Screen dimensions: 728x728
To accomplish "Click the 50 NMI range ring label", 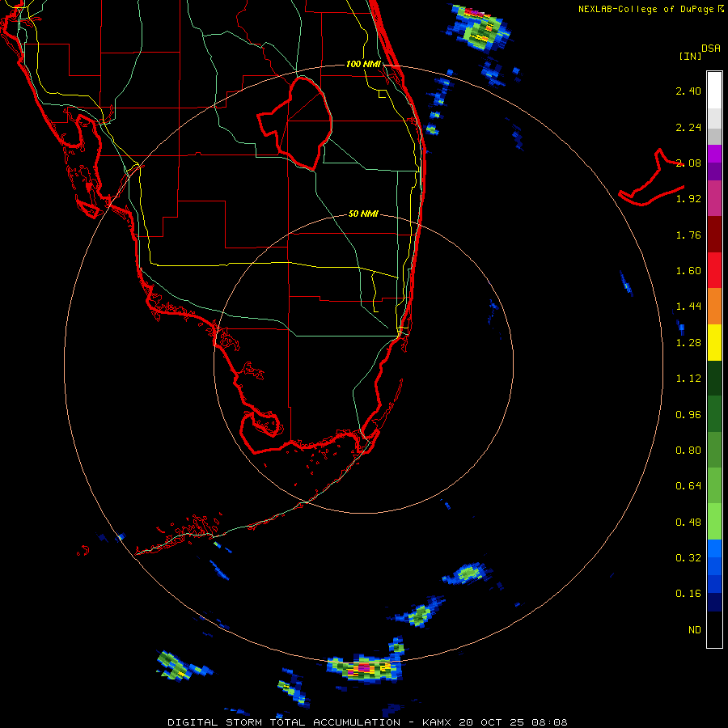I will 363,214.
